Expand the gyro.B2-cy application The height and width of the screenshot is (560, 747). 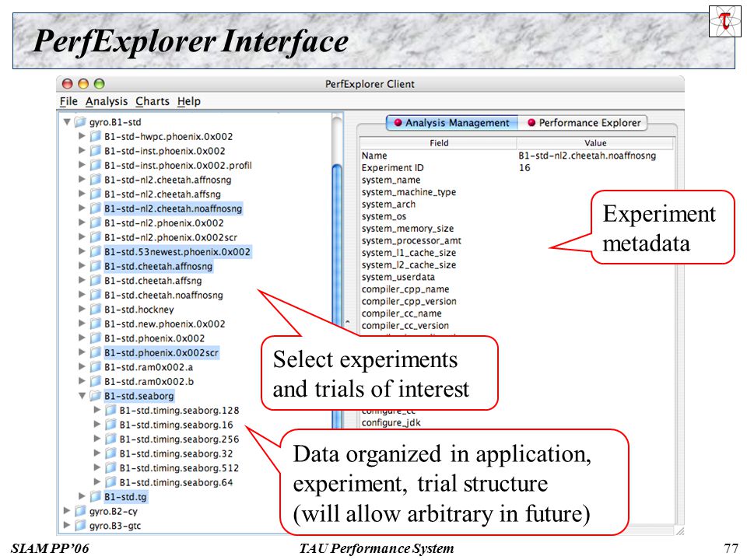pos(67,511)
